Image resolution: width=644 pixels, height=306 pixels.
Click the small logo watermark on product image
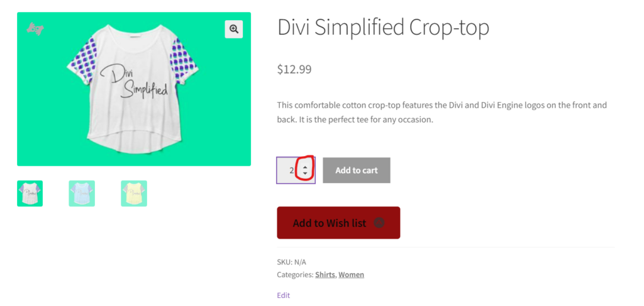35,28
